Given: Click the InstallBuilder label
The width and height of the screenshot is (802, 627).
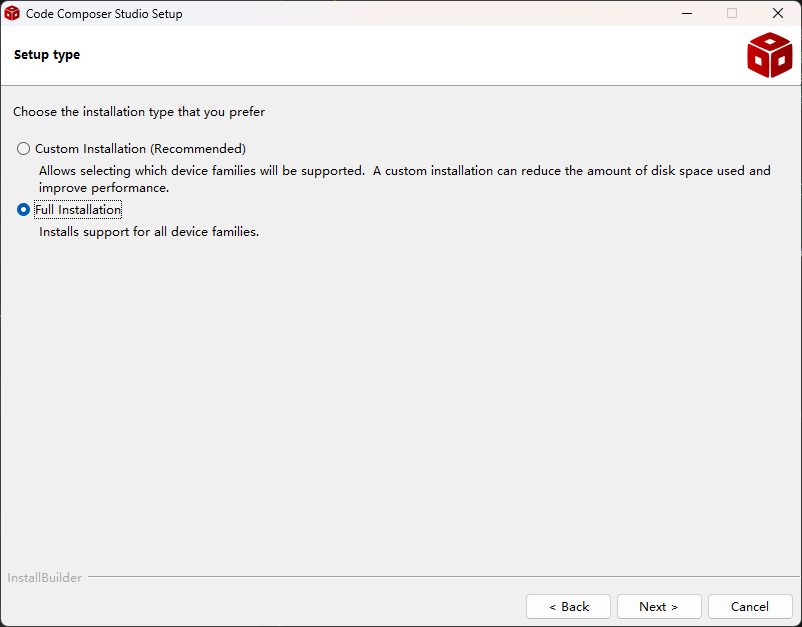Looking at the screenshot, I should click(44, 577).
